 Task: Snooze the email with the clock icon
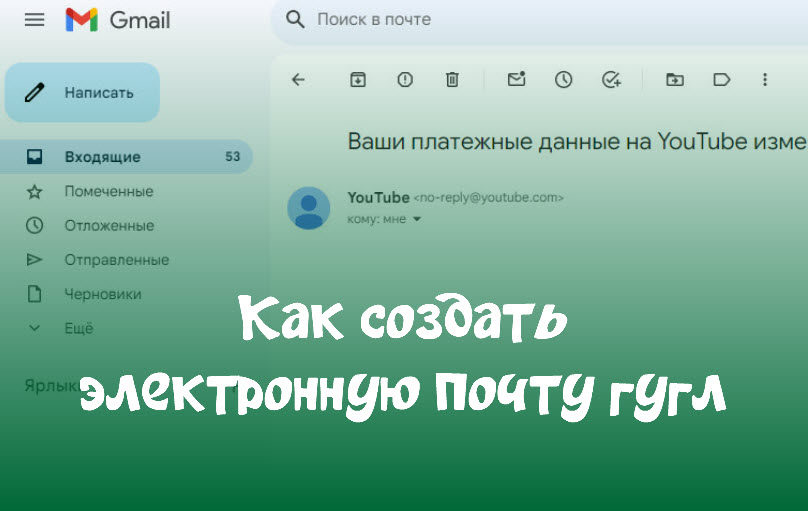coord(563,80)
